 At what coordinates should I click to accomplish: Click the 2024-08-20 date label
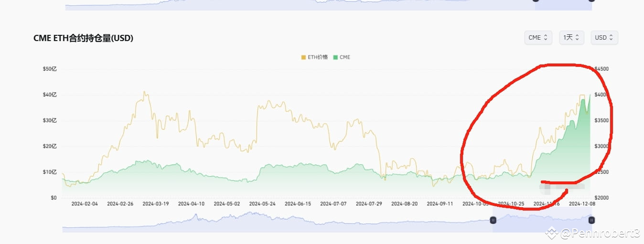[404, 203]
